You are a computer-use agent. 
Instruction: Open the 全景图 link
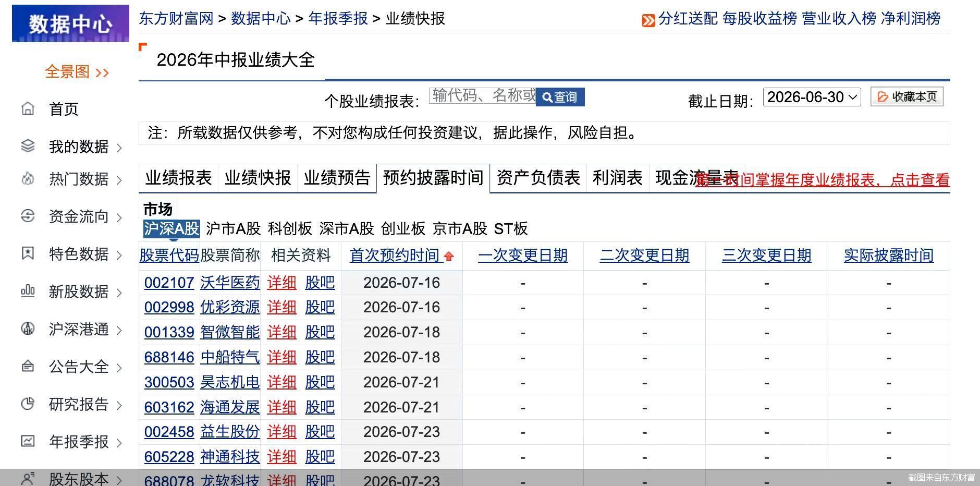tap(77, 71)
